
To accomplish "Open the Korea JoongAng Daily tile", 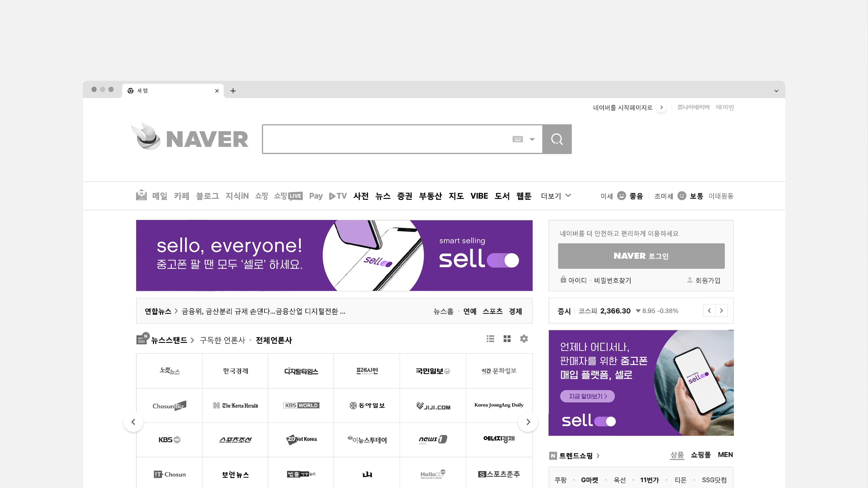I will coord(499,406).
